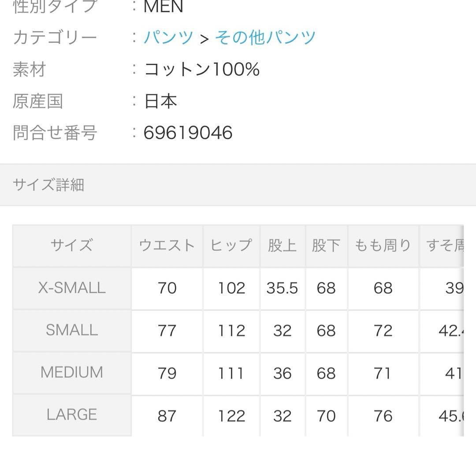Click the コットン100% material value
Image resolution: width=476 pixels, height=457 pixels.
pyautogui.click(x=202, y=69)
